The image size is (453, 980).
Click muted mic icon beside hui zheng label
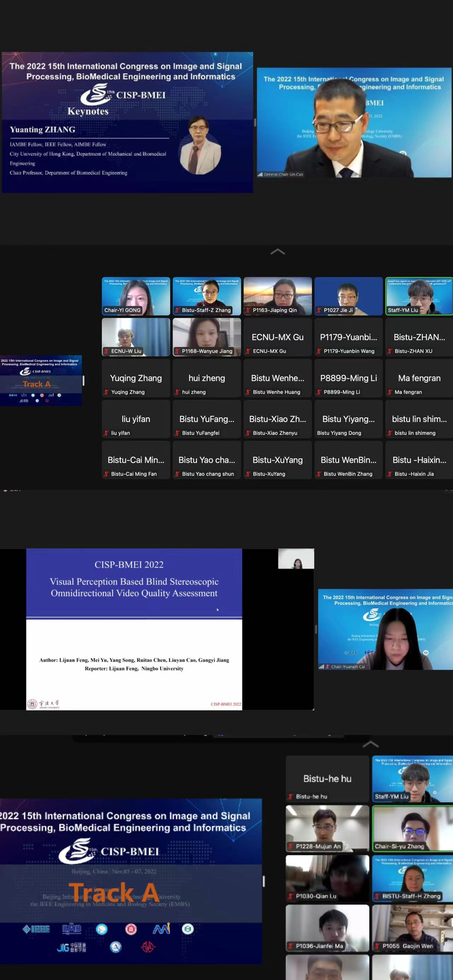[177, 392]
